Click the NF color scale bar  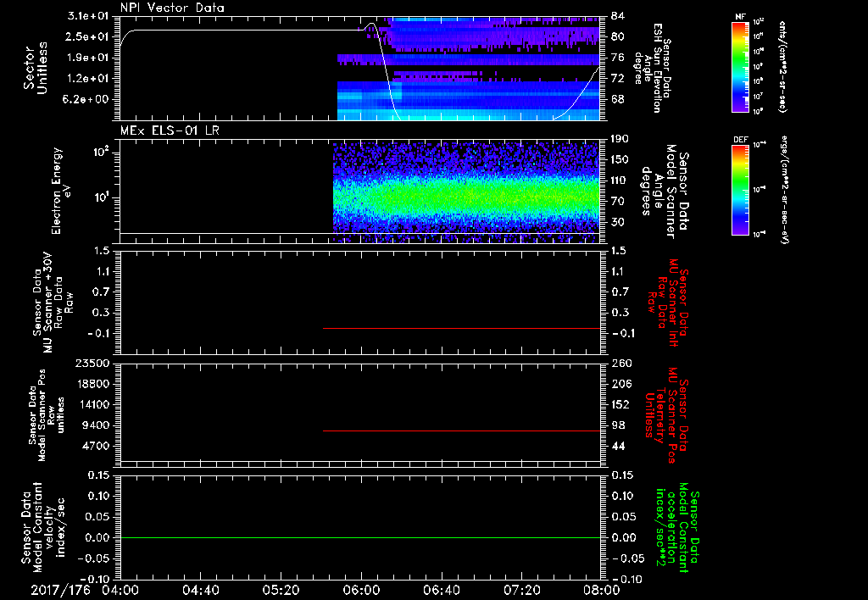[740, 66]
